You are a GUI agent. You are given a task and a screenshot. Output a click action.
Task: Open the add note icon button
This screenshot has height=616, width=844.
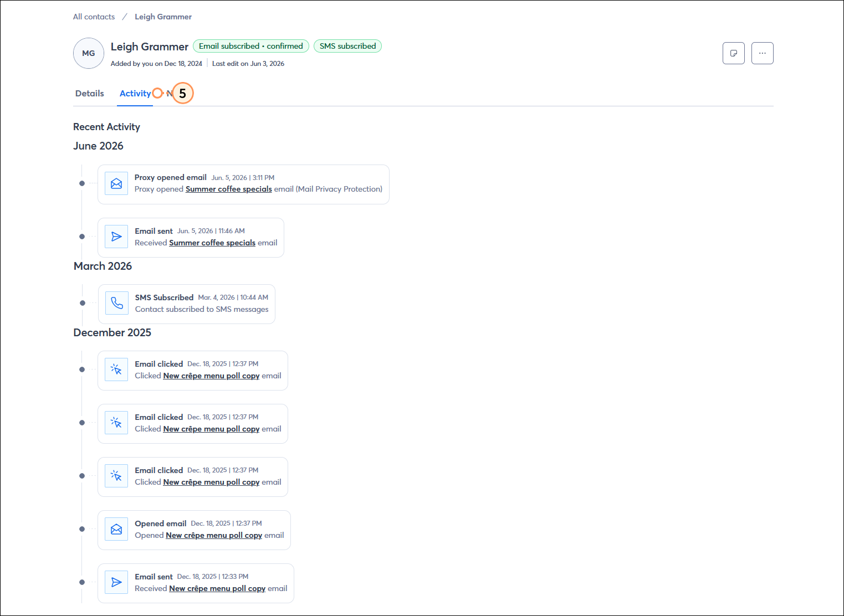coord(733,53)
